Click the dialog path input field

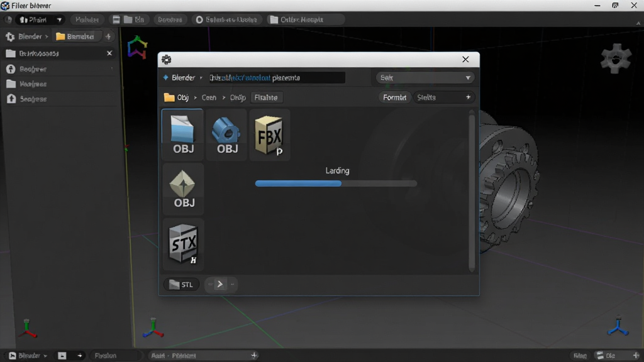277,77
